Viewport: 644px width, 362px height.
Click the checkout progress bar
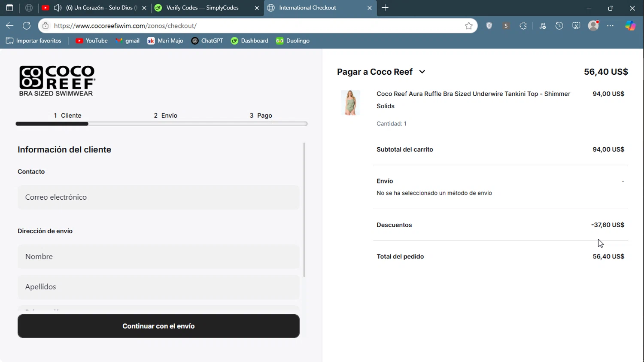pos(161,124)
